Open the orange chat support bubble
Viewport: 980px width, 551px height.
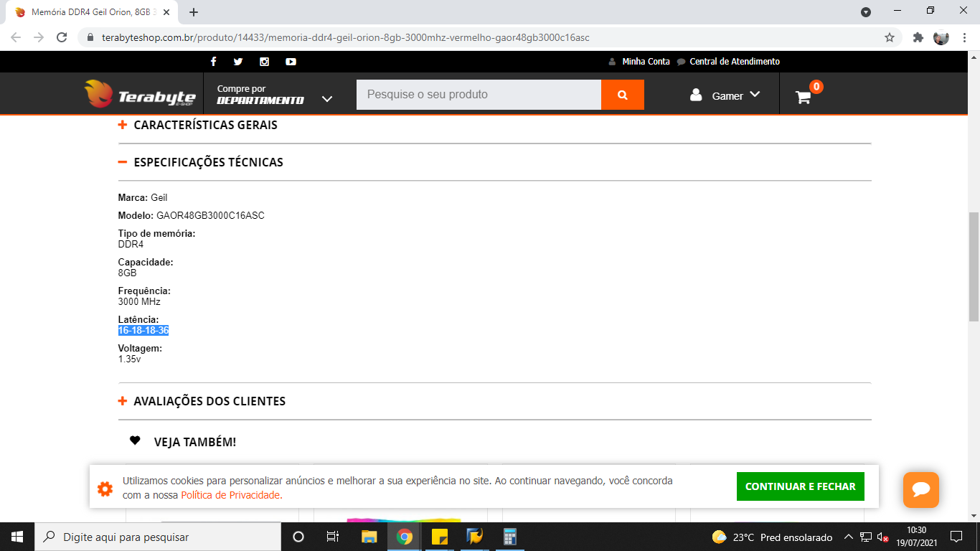click(921, 490)
